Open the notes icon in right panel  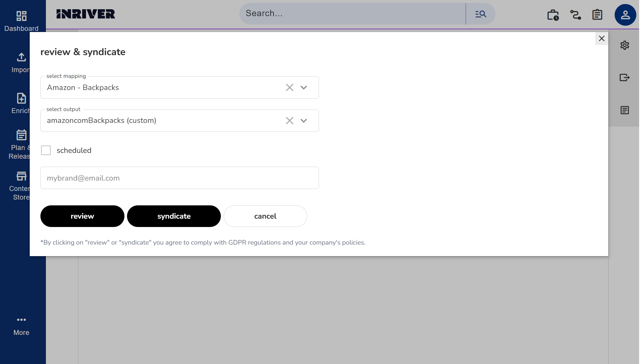[x=625, y=110]
